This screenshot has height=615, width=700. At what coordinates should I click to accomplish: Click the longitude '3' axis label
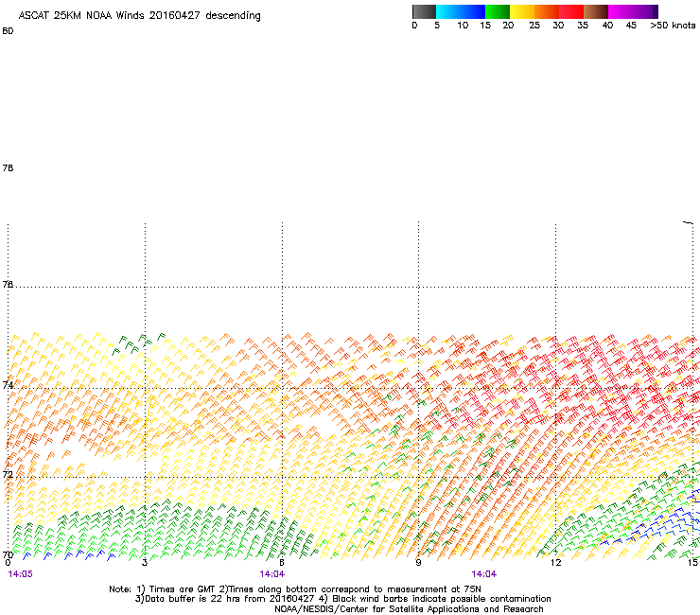145,562
